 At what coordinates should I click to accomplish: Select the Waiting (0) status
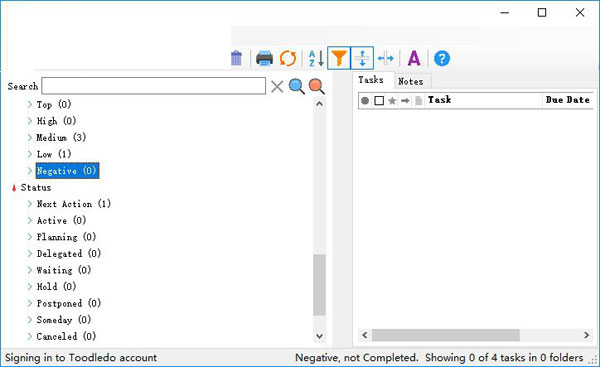click(64, 270)
